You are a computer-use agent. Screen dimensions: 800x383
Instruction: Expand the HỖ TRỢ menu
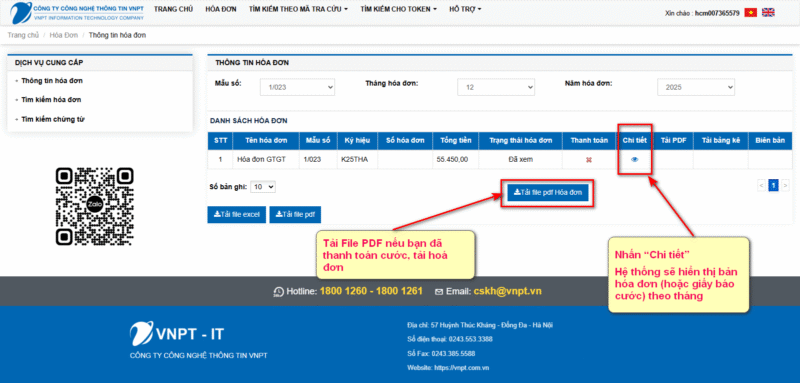click(x=465, y=9)
